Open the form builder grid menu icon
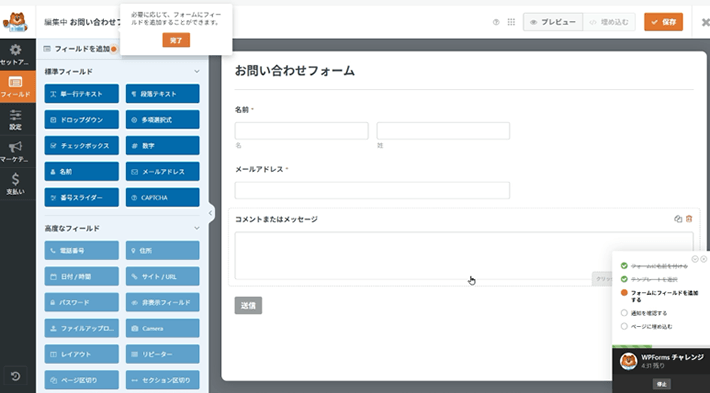710x393 pixels. pos(511,22)
